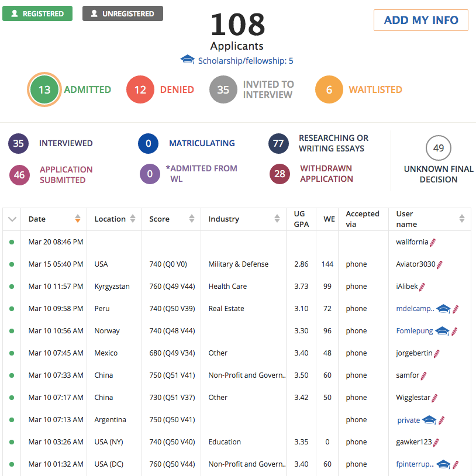The height and width of the screenshot is (476, 476).
Task: Click the pencil icon beside gawker123
Action: tap(436, 442)
